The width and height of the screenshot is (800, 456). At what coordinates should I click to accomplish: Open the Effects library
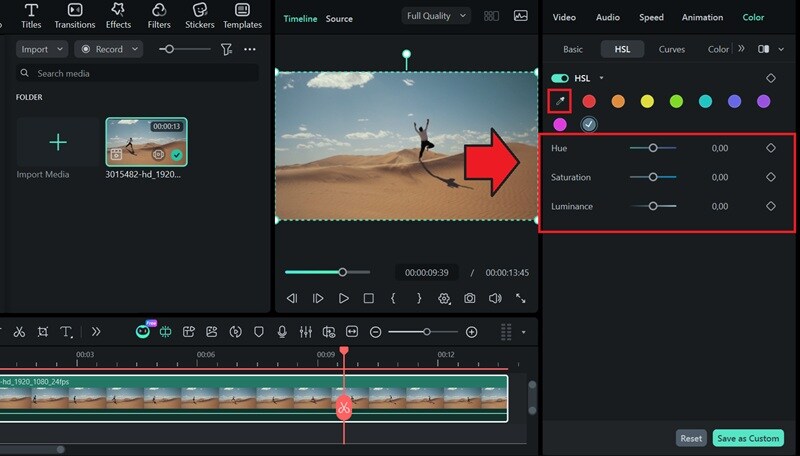118,16
